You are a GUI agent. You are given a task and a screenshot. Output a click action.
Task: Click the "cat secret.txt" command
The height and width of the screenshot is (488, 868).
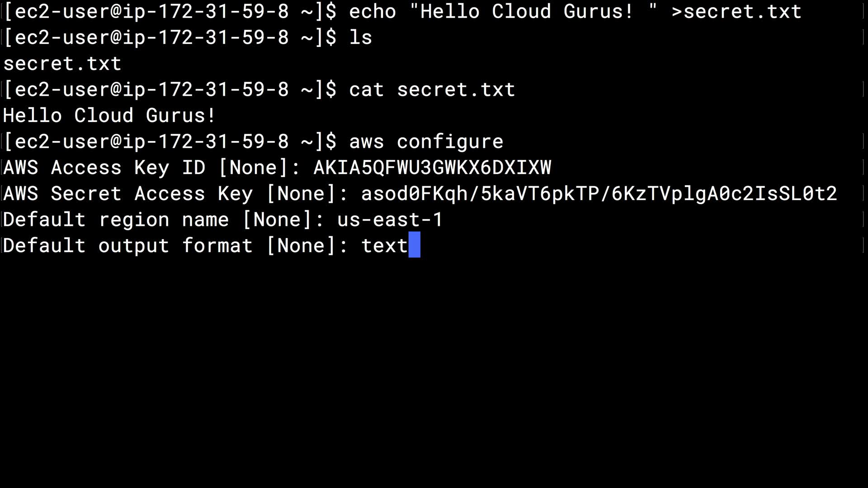click(432, 89)
